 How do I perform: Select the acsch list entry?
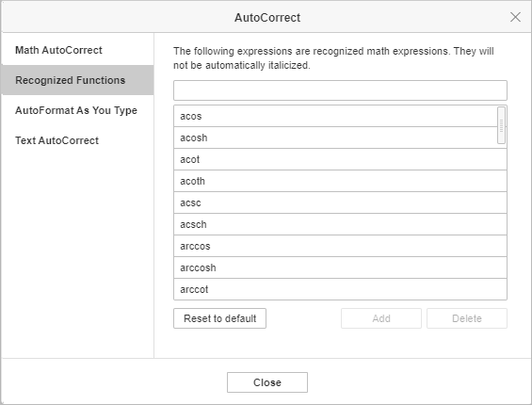pos(340,225)
